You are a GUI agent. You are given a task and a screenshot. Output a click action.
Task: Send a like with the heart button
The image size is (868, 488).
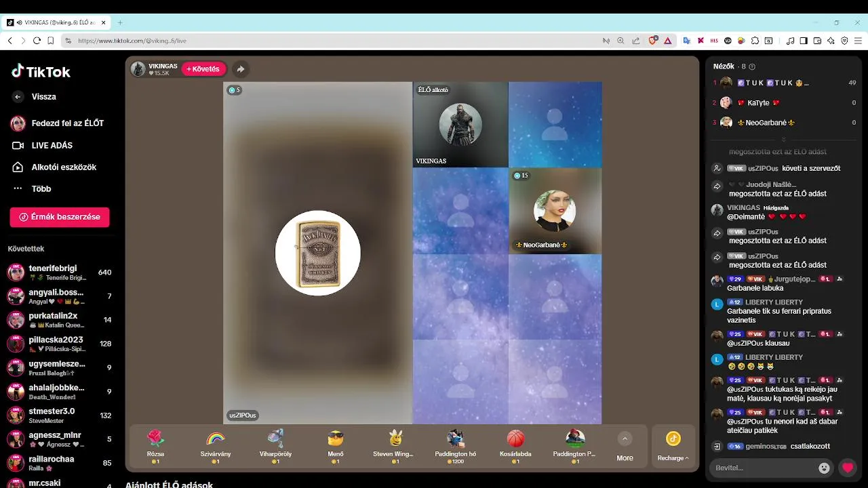(x=848, y=468)
